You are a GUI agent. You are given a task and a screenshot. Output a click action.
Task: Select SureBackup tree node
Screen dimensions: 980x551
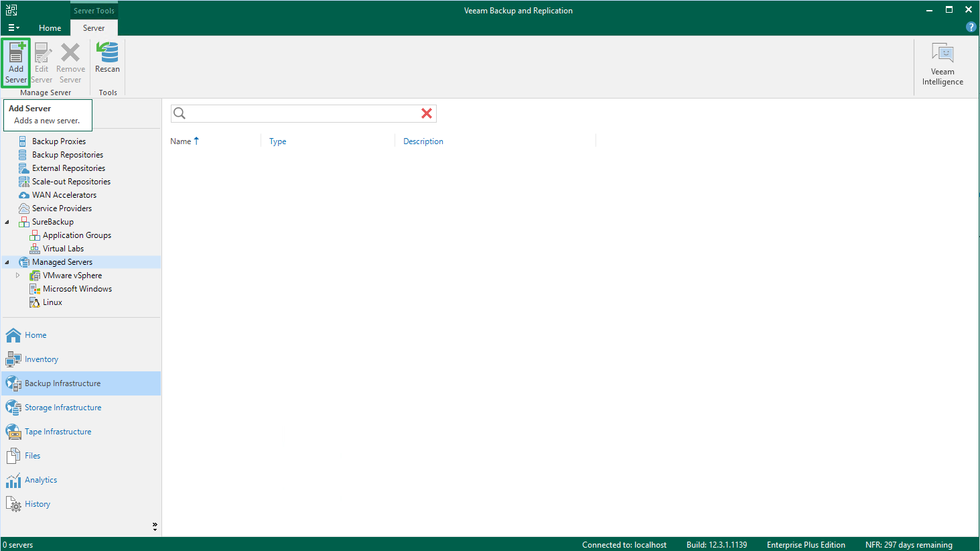tap(53, 222)
